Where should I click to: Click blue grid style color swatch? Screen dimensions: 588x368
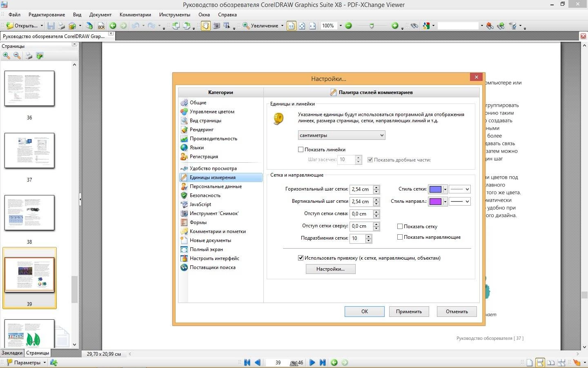click(435, 189)
